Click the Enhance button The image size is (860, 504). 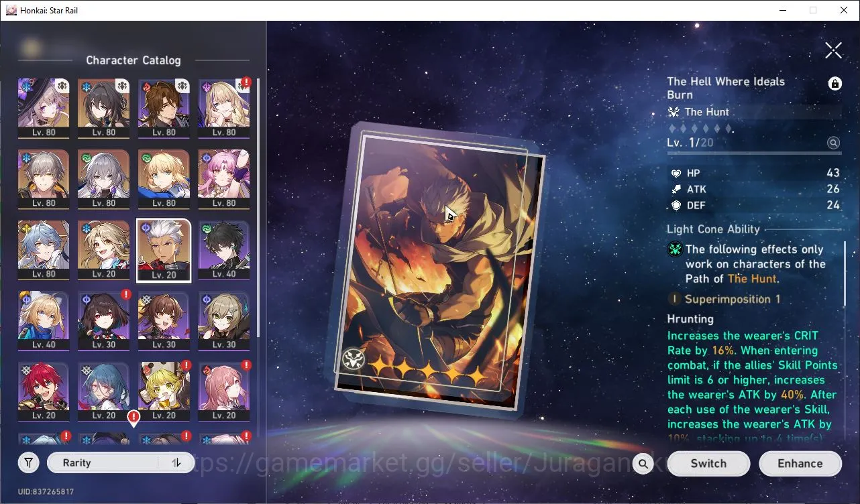[x=800, y=463]
